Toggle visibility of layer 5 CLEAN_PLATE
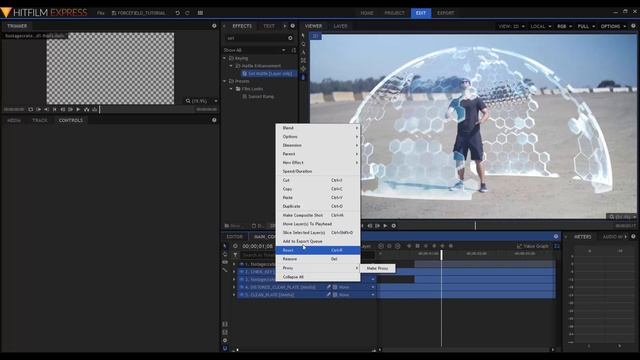 pyautogui.click(x=241, y=295)
